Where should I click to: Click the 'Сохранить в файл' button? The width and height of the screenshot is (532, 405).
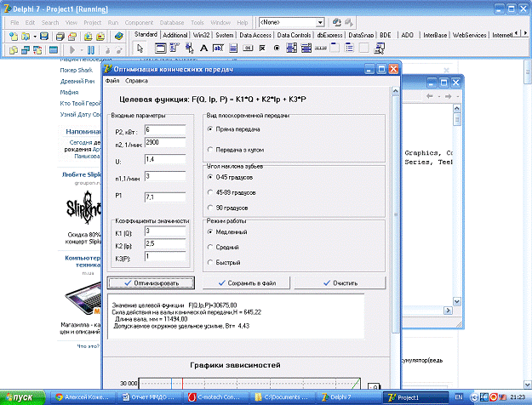coord(249,282)
